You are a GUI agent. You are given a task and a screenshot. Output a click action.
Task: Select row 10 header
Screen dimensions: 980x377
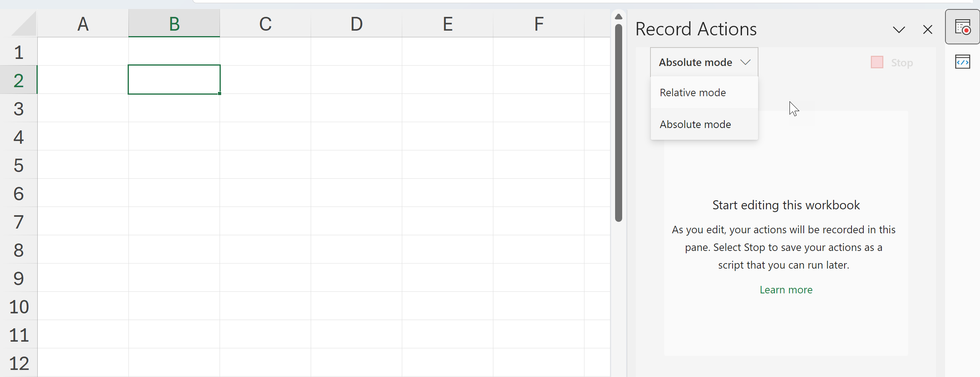tap(18, 306)
